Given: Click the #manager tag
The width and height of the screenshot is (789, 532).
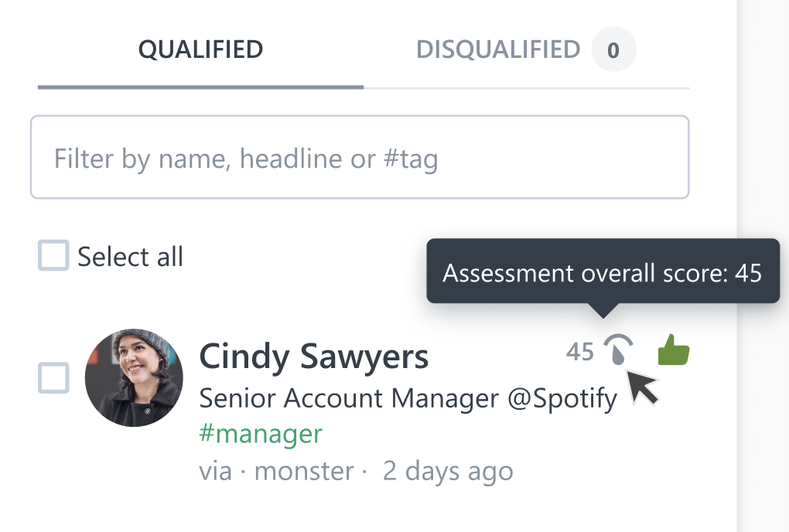Looking at the screenshot, I should click(x=261, y=434).
